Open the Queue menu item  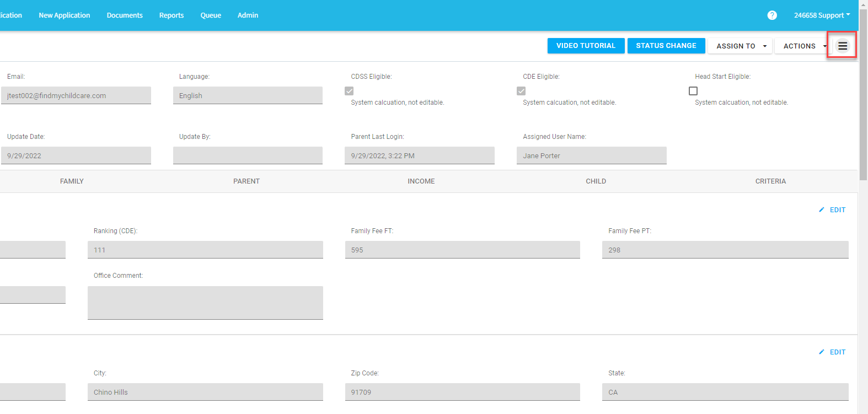[x=211, y=15]
